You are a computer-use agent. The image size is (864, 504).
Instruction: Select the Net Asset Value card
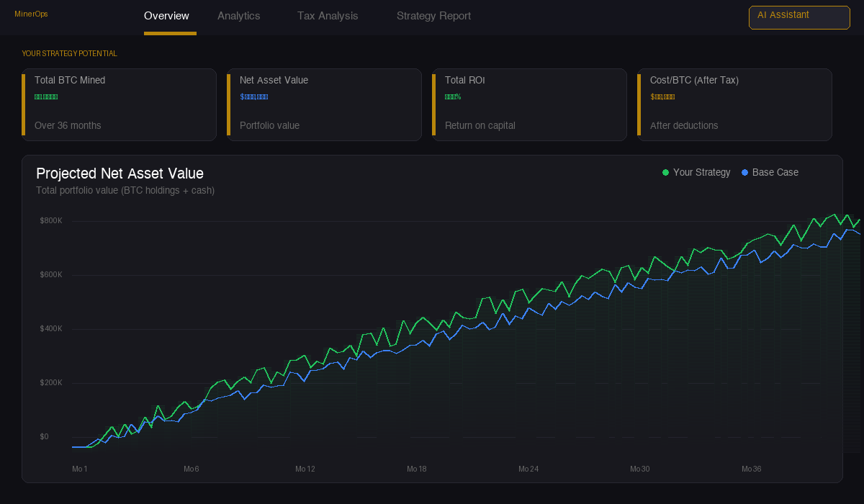point(324,104)
